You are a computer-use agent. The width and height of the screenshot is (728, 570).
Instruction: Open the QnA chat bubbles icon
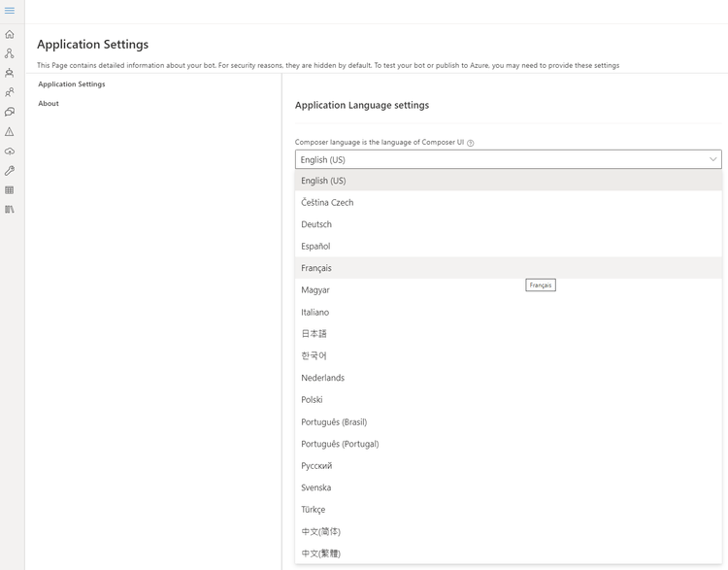click(x=10, y=112)
